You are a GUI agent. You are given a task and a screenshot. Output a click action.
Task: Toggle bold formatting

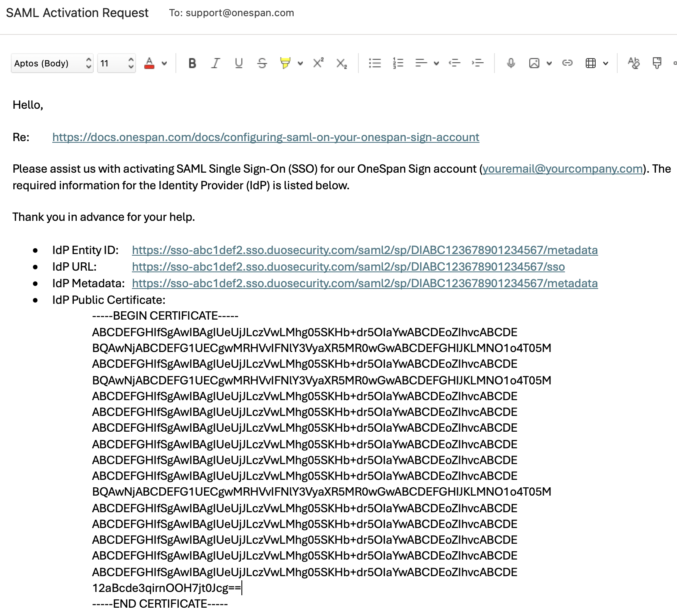tap(192, 64)
